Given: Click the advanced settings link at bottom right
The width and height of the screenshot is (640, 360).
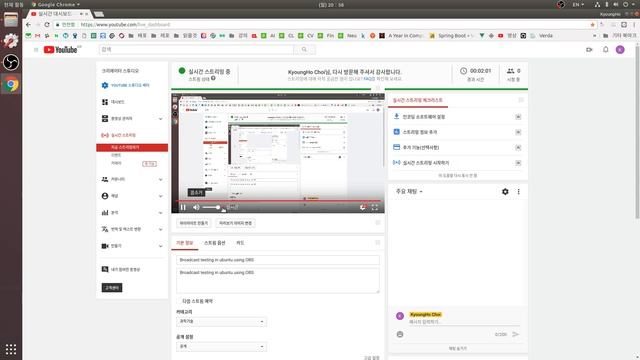Looking at the screenshot, I should click(371, 358).
